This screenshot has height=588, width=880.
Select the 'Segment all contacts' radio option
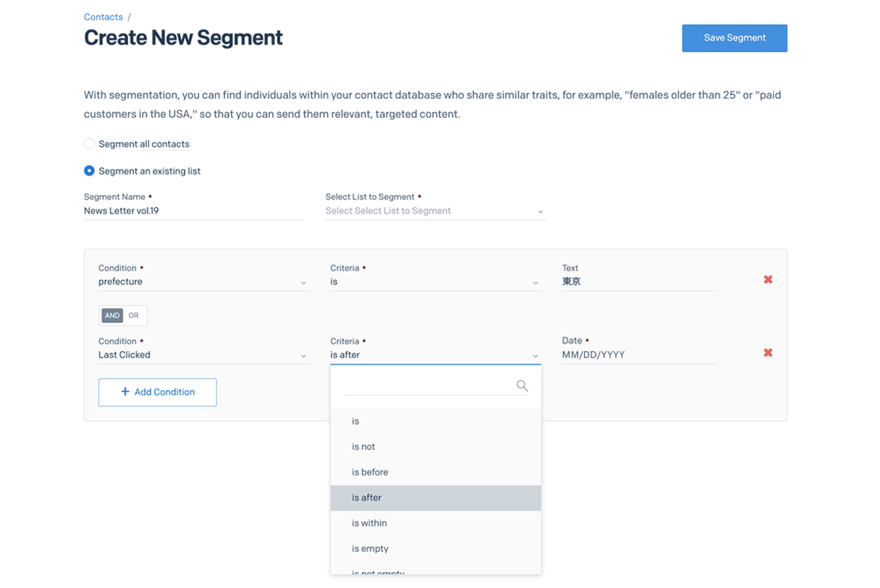click(x=90, y=144)
